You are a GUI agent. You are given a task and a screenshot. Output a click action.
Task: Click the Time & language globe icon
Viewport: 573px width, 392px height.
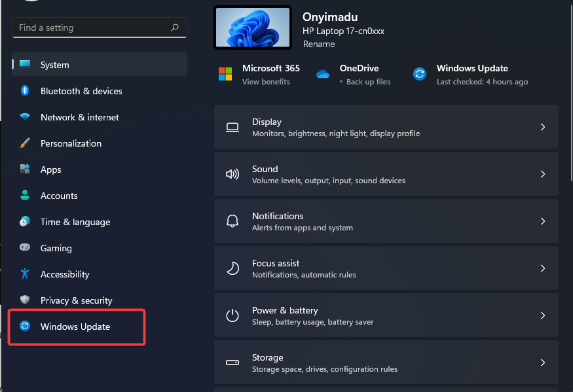(25, 221)
